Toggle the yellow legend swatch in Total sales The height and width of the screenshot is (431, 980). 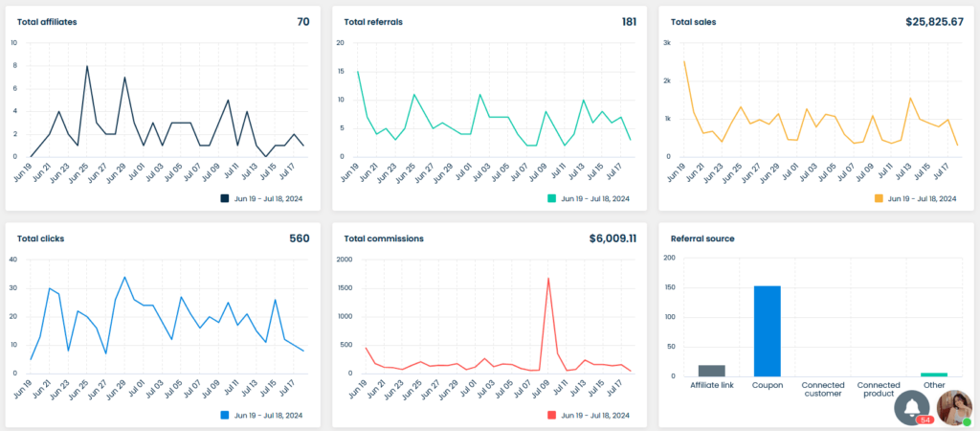point(879,198)
